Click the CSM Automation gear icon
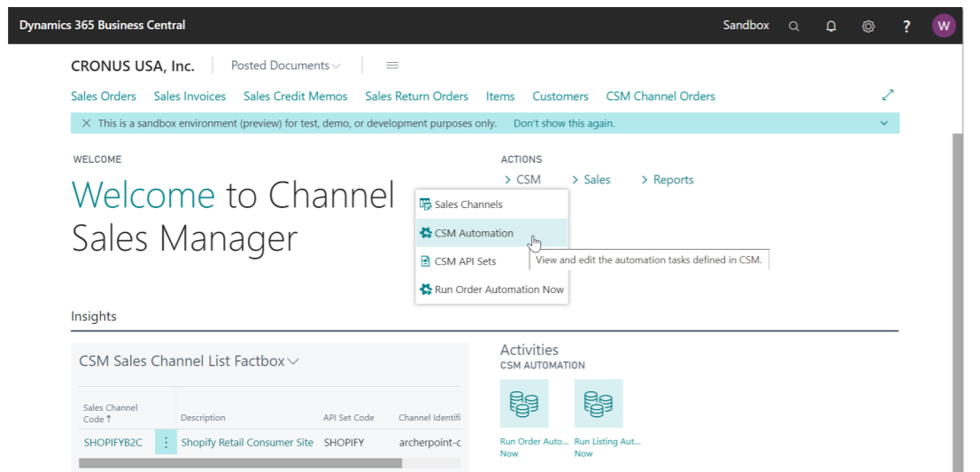The width and height of the screenshot is (980, 472). point(426,233)
